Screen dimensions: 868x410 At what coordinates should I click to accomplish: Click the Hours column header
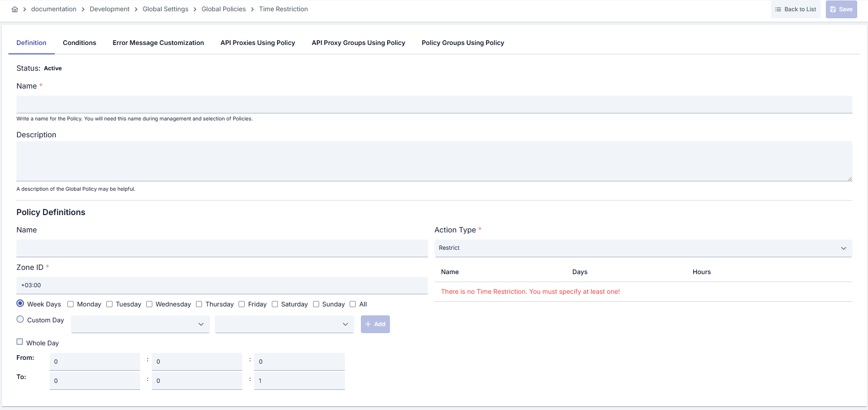[702, 272]
